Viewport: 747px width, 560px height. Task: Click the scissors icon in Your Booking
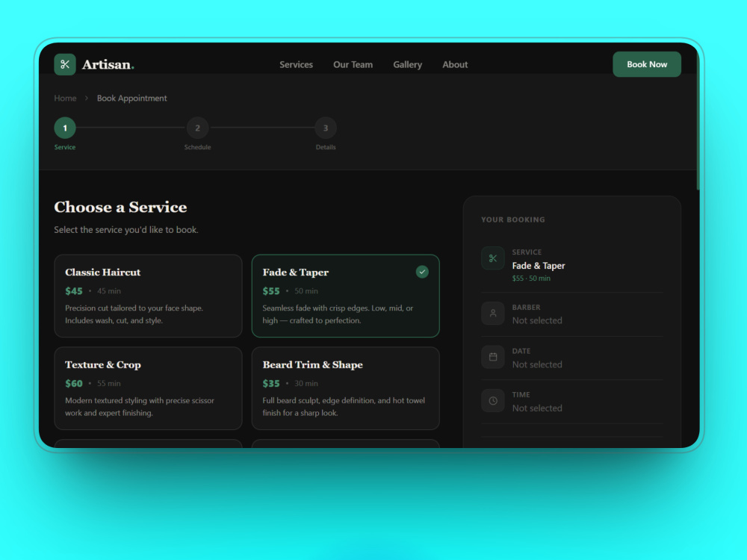pos(492,258)
